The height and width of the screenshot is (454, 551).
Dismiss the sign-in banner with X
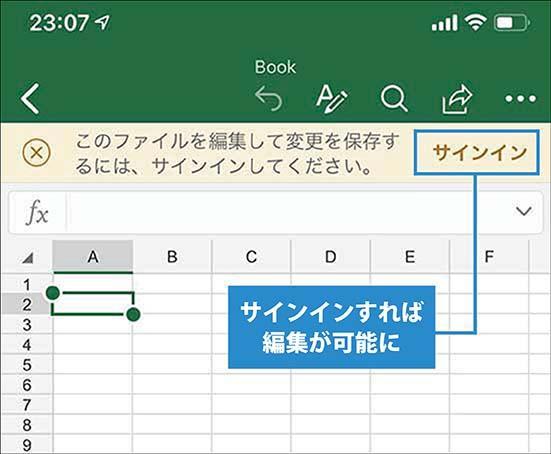tap(36, 153)
